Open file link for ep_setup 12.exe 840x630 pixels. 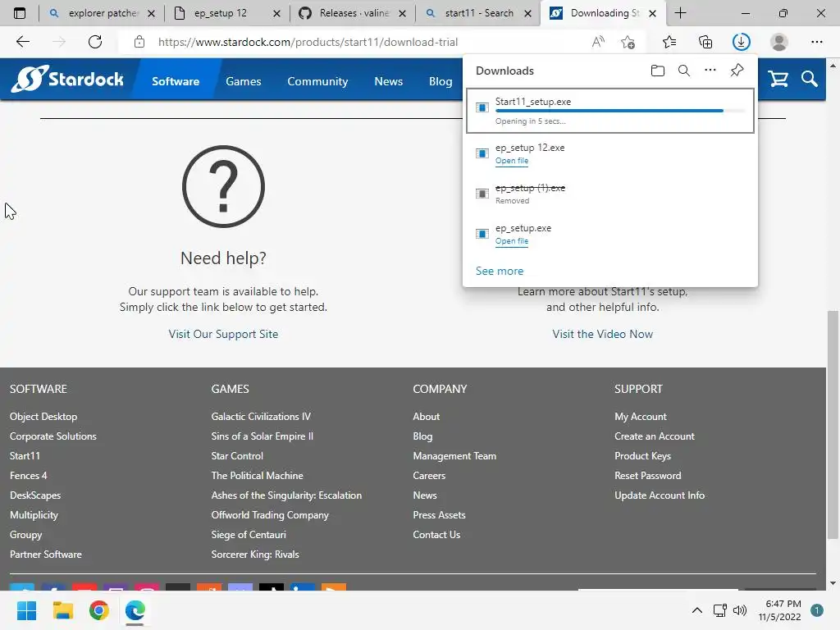(512, 161)
